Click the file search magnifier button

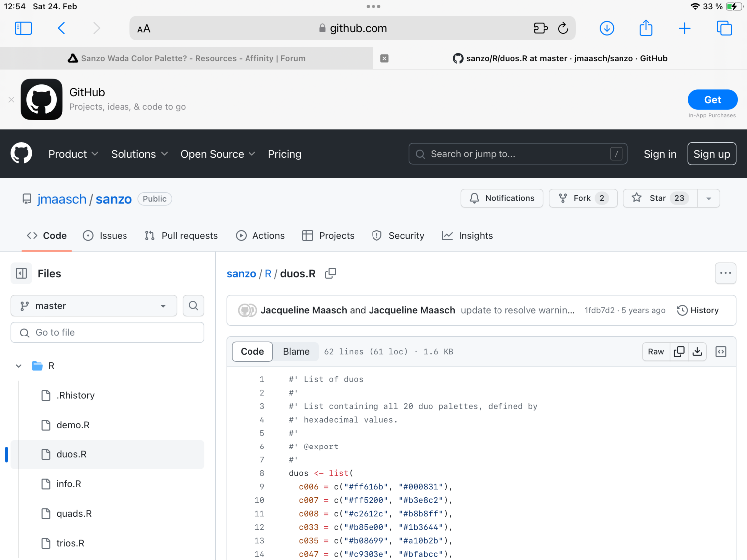(193, 306)
